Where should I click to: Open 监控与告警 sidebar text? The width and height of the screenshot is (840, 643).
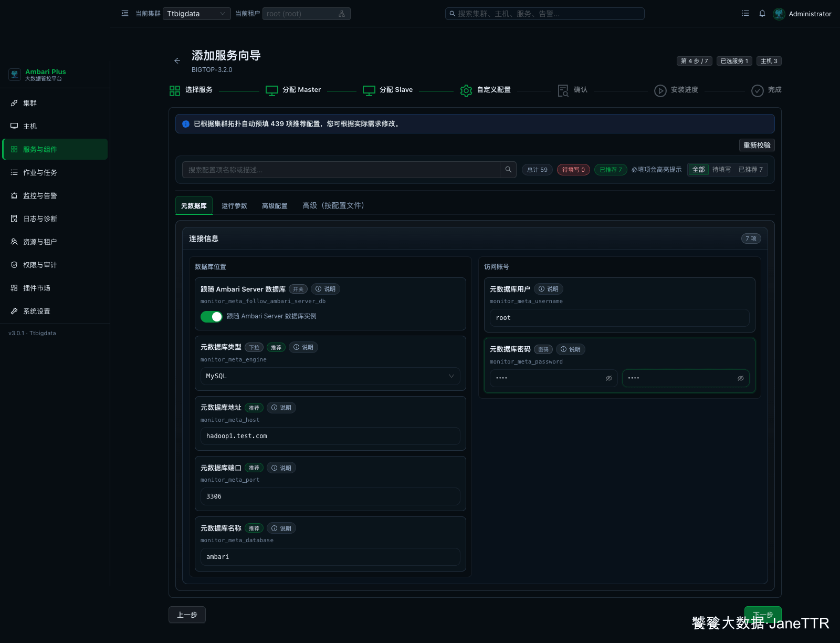click(40, 195)
